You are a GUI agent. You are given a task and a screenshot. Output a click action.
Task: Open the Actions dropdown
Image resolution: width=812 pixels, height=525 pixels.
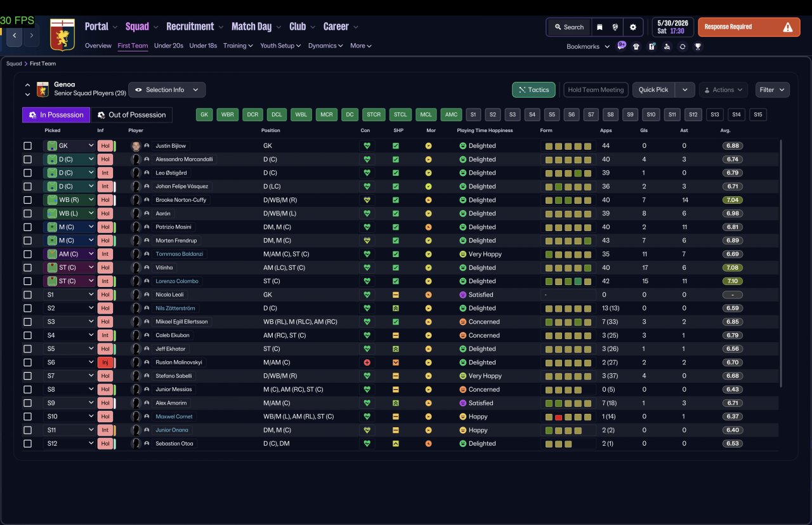click(x=723, y=90)
